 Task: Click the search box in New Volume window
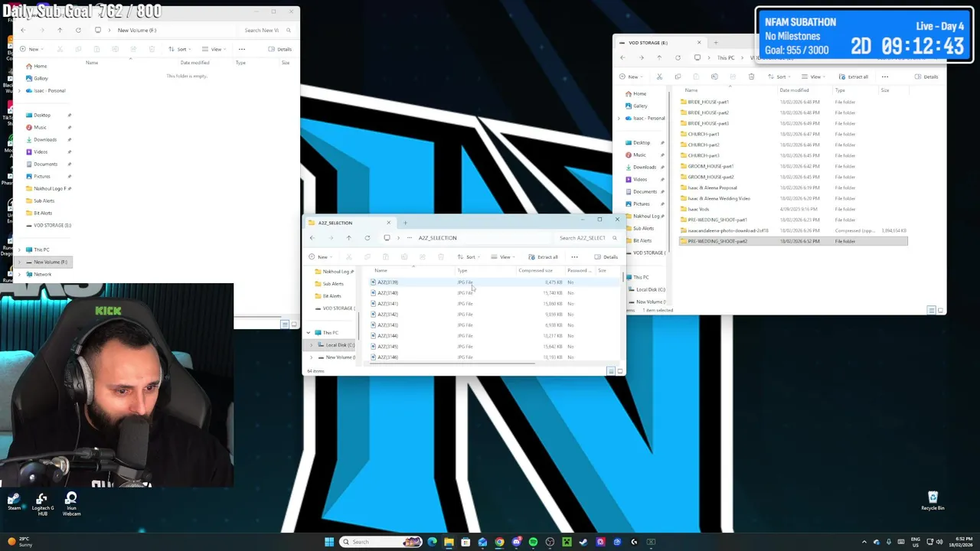(x=266, y=30)
